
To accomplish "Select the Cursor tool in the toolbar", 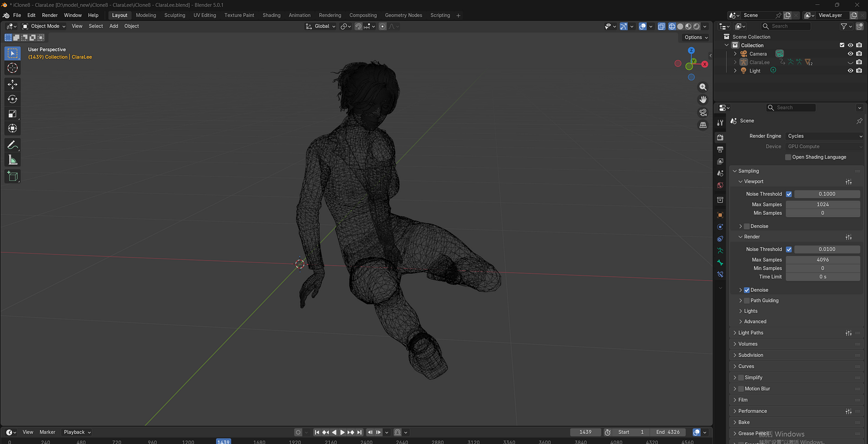I will click(x=12, y=68).
